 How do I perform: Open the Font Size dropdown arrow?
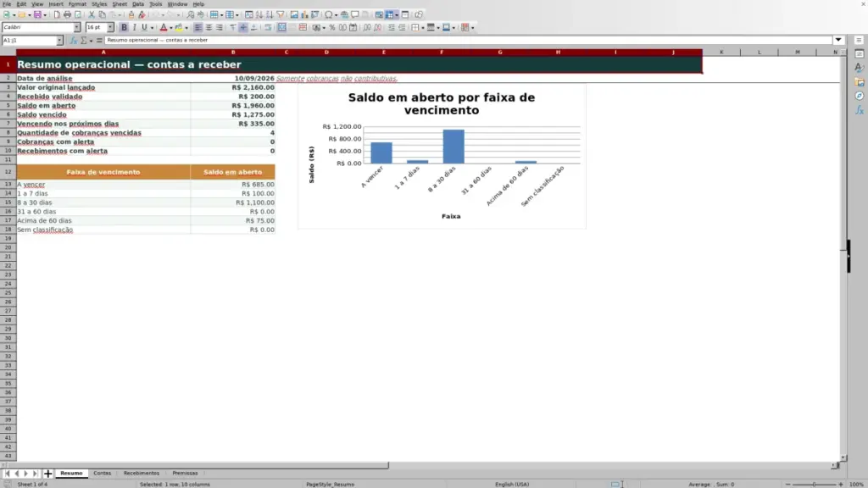point(110,27)
